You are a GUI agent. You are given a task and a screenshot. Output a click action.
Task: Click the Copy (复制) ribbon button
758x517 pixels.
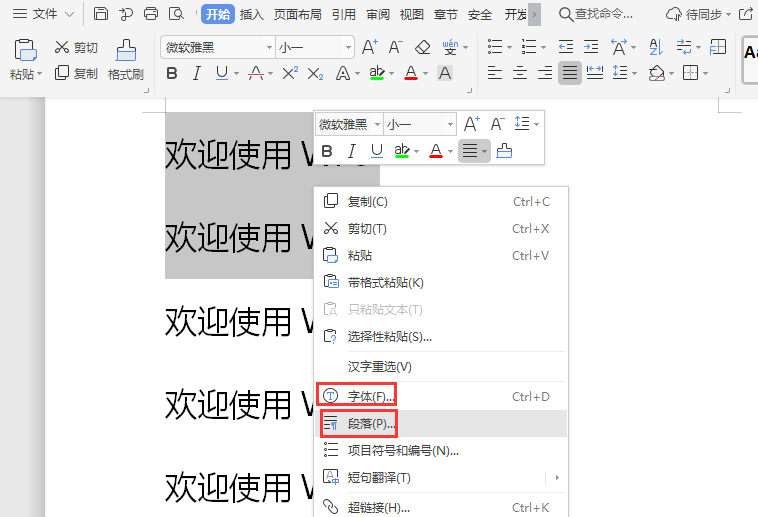(76, 73)
